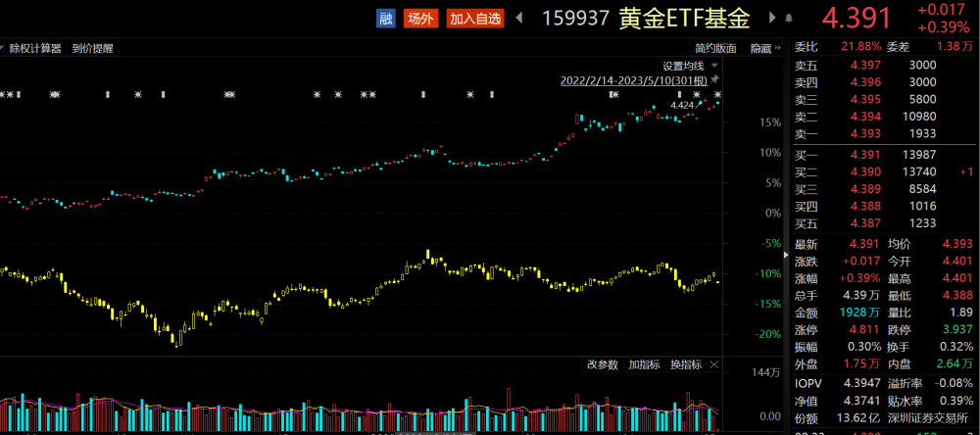Click 加指标 to add indicator
The width and height of the screenshot is (980, 435).
(x=645, y=364)
